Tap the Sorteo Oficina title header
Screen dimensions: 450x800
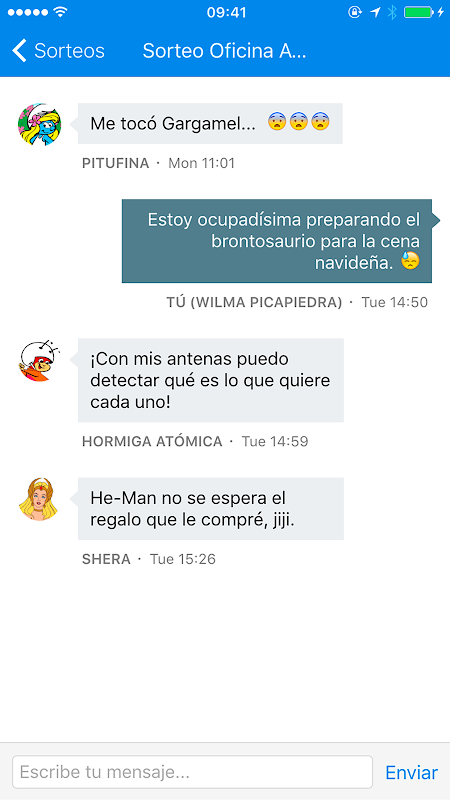tap(224, 51)
